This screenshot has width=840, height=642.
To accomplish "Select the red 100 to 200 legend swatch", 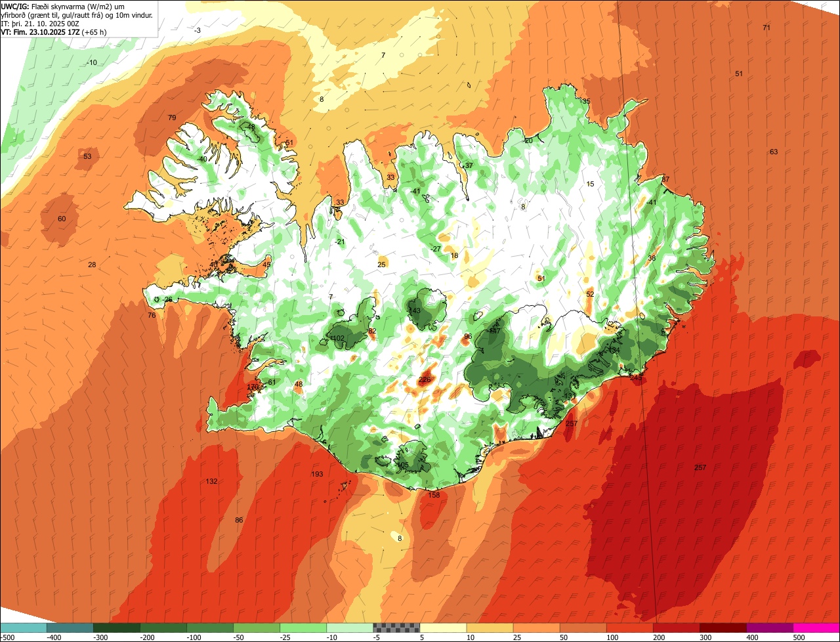I will [x=629, y=628].
